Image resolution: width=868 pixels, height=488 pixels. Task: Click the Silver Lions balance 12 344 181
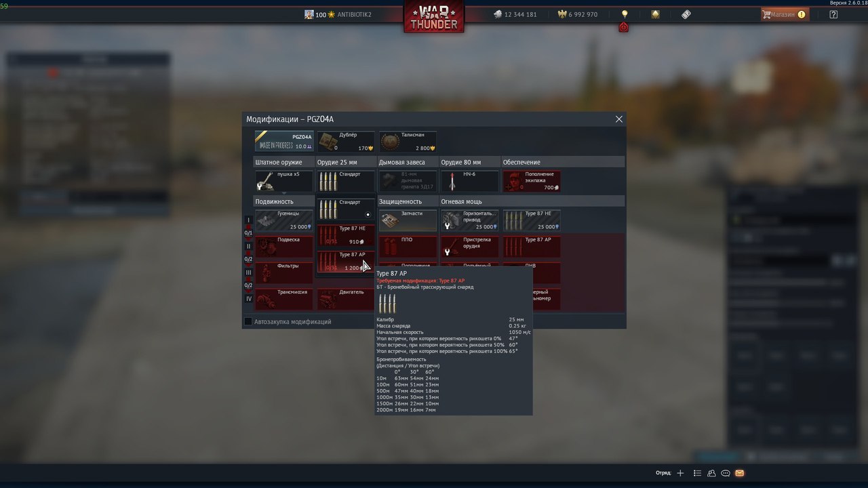[x=515, y=14]
